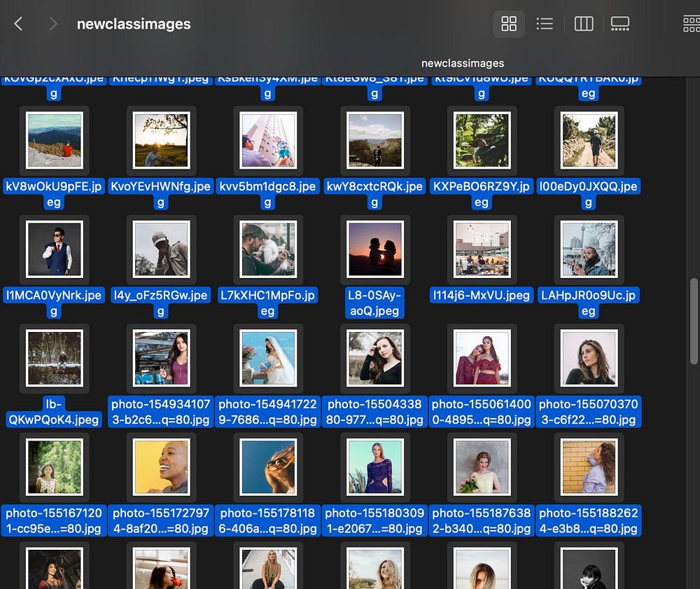700x589 pixels.
Task: Switch to gallery view
Action: [x=619, y=24]
